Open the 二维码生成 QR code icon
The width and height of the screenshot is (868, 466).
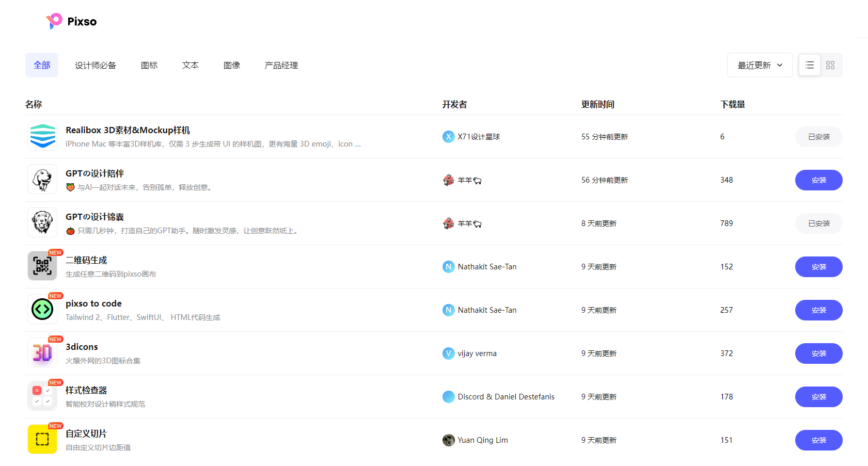[42, 266]
